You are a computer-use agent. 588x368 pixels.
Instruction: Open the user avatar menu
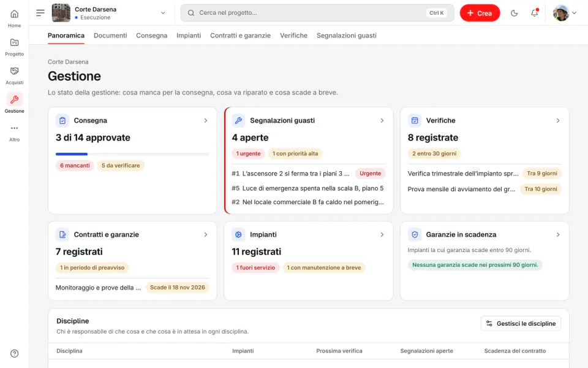(x=564, y=13)
